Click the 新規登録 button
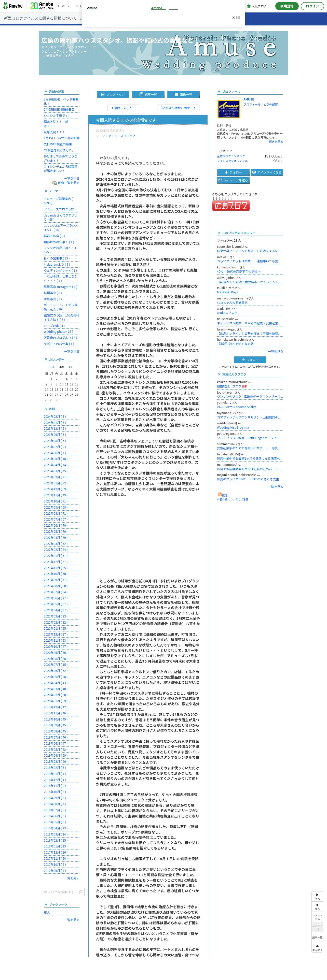Screen dimensions: 327x980 click(x=287, y=6)
